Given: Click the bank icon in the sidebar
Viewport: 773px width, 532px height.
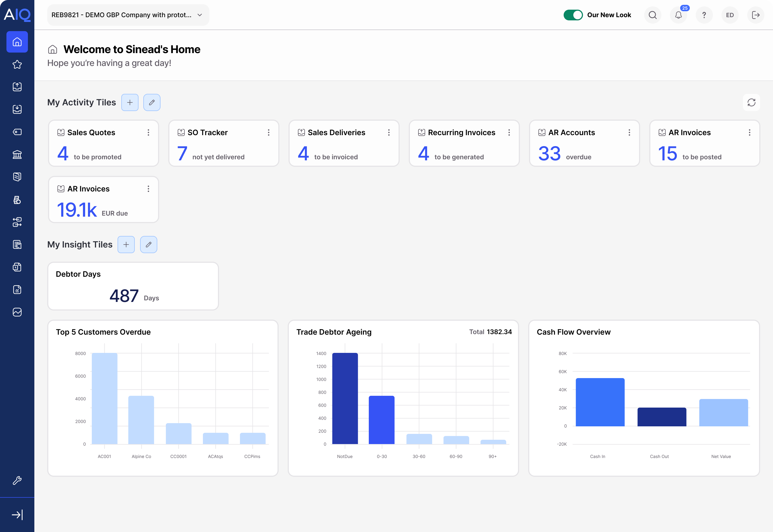Looking at the screenshot, I should click(17, 154).
